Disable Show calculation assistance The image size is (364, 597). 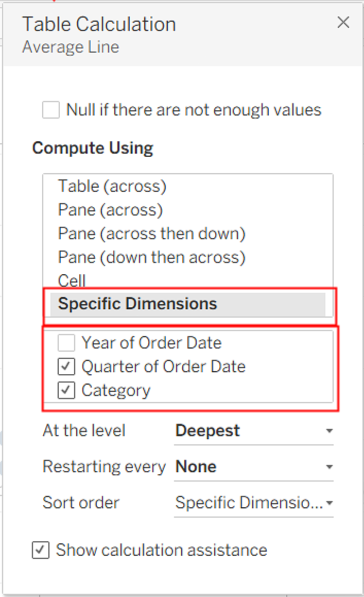click(x=41, y=550)
